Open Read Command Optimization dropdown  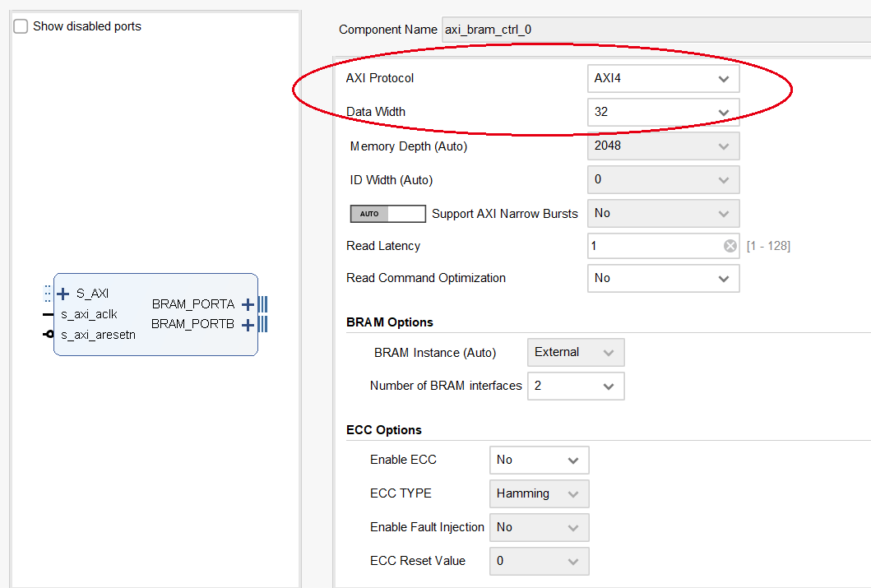coord(663,278)
